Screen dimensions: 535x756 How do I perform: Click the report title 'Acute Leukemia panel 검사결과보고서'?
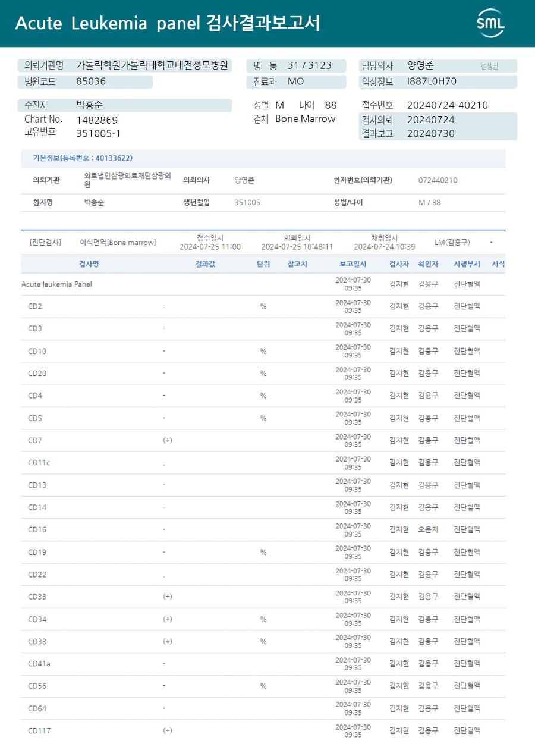pos(168,23)
